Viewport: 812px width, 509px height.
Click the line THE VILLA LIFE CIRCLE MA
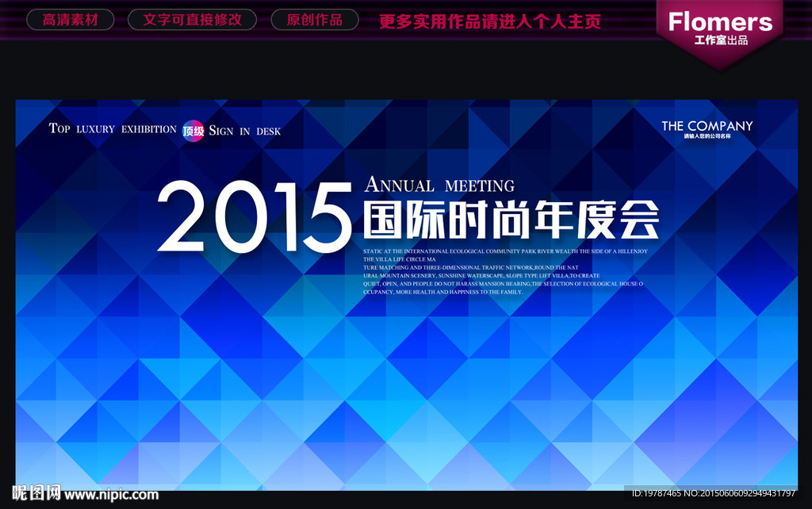coord(400,259)
